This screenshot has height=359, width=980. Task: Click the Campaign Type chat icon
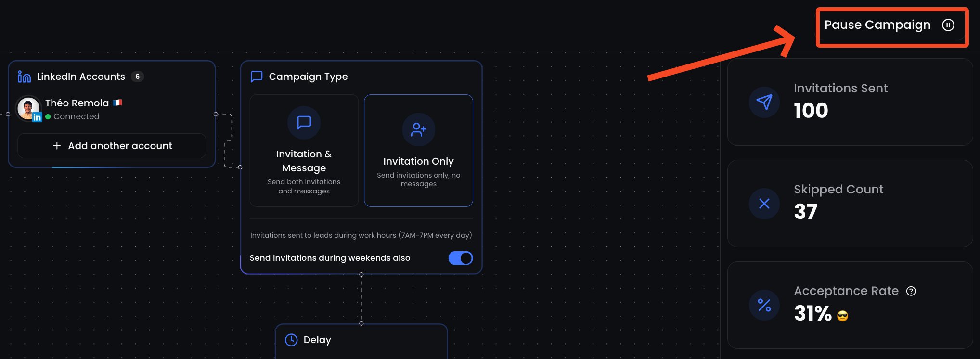[x=257, y=77]
